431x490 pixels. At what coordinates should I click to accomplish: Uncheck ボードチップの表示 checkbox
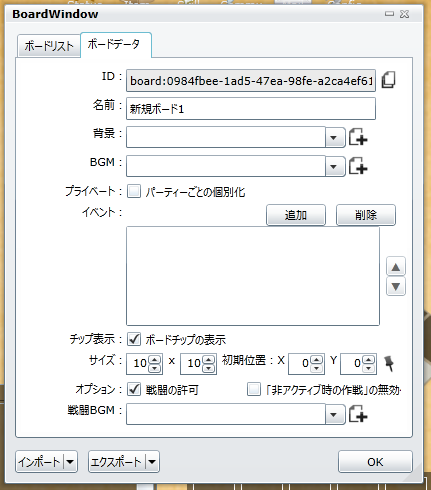pyautogui.click(x=134, y=339)
